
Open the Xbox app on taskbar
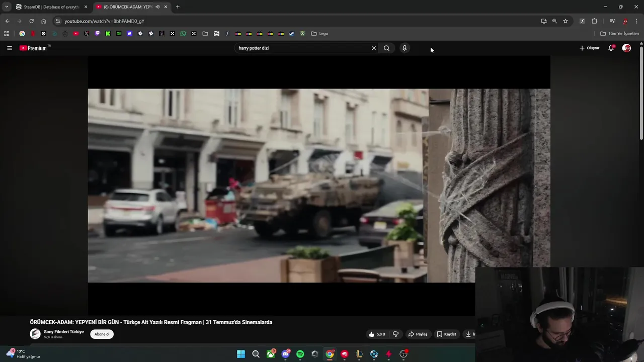[271, 354]
